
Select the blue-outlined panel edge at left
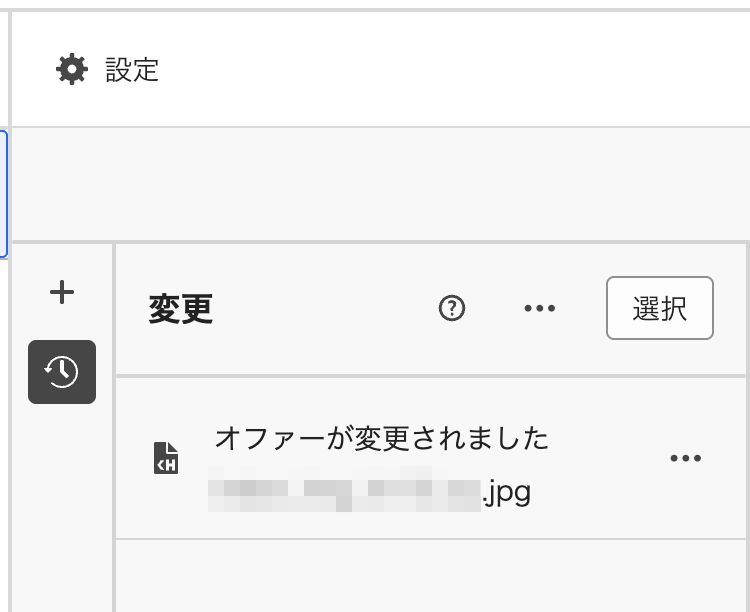tap(5, 195)
